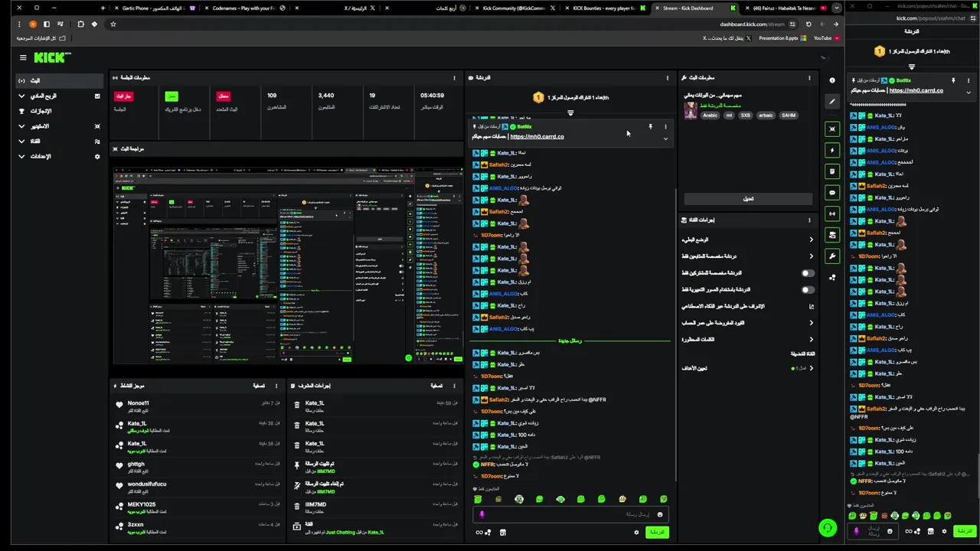This screenshot has width=980, height=551.
Task: Open dashboard chat panel three-dots menu
Action: point(667,77)
